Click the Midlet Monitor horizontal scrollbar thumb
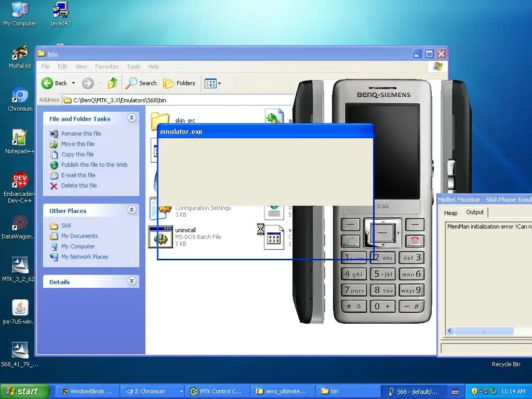 point(484,331)
